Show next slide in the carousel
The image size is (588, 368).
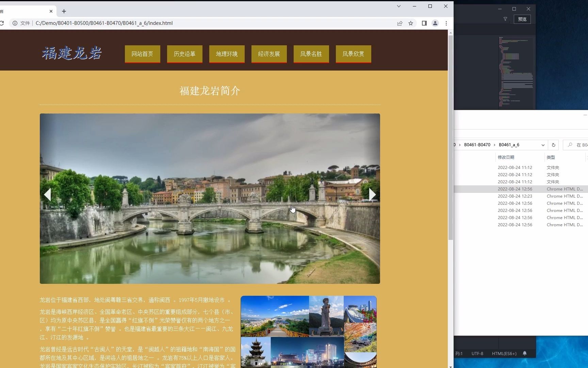click(372, 195)
